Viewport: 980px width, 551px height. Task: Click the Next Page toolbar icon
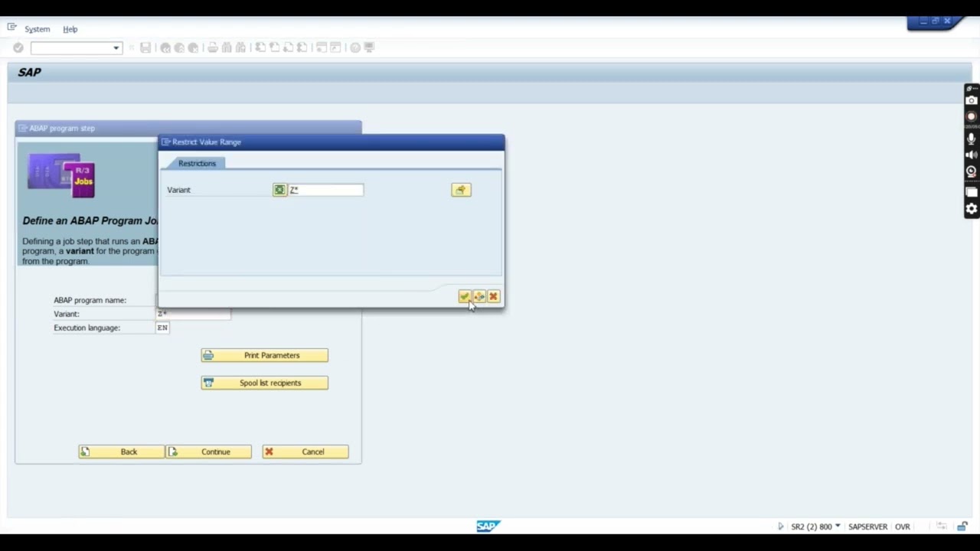288,47
